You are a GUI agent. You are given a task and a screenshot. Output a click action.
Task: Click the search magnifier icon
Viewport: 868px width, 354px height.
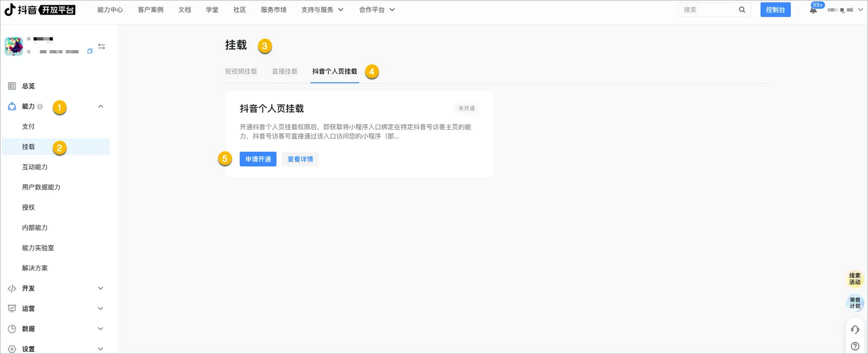pyautogui.click(x=742, y=10)
